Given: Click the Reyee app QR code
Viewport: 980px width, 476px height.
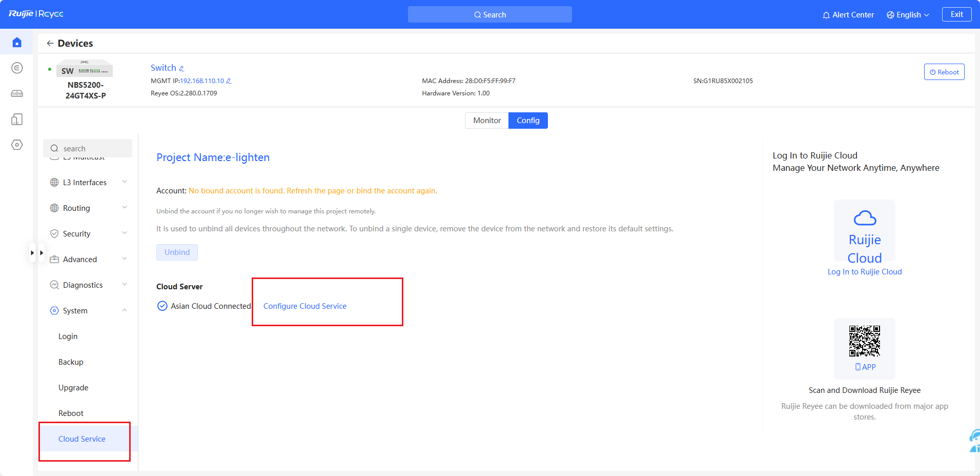Looking at the screenshot, I should coord(865,341).
